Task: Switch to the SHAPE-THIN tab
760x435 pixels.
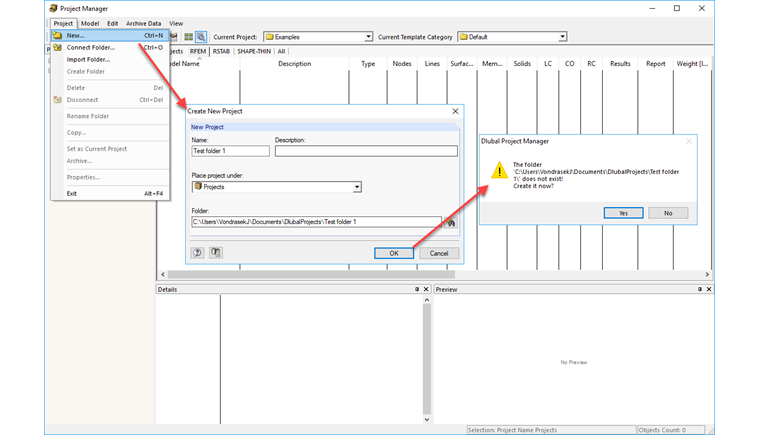Action: pos(254,51)
